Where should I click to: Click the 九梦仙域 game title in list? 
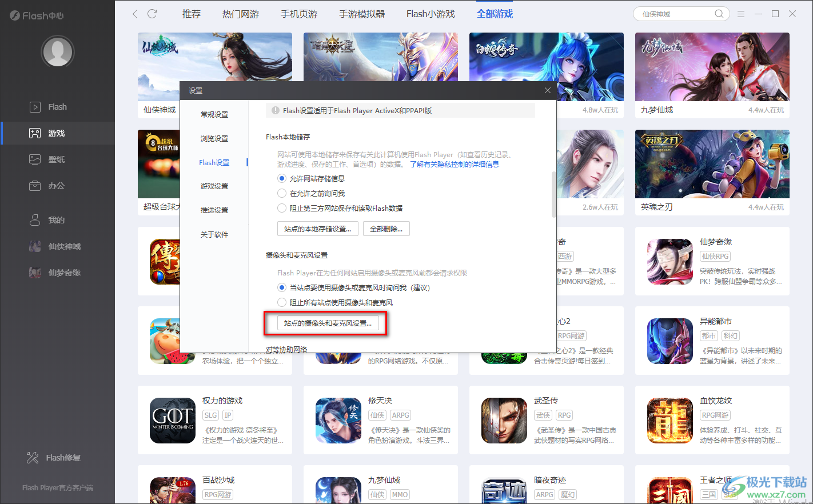pyautogui.click(x=384, y=481)
